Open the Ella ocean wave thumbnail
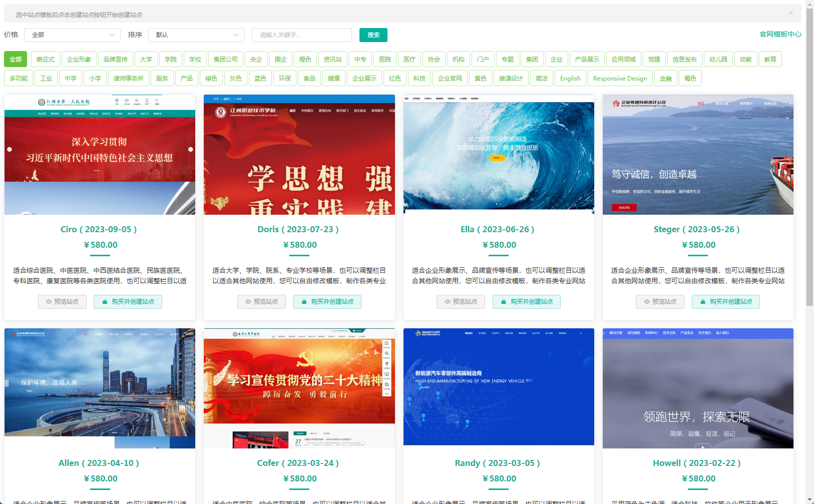 [499, 155]
